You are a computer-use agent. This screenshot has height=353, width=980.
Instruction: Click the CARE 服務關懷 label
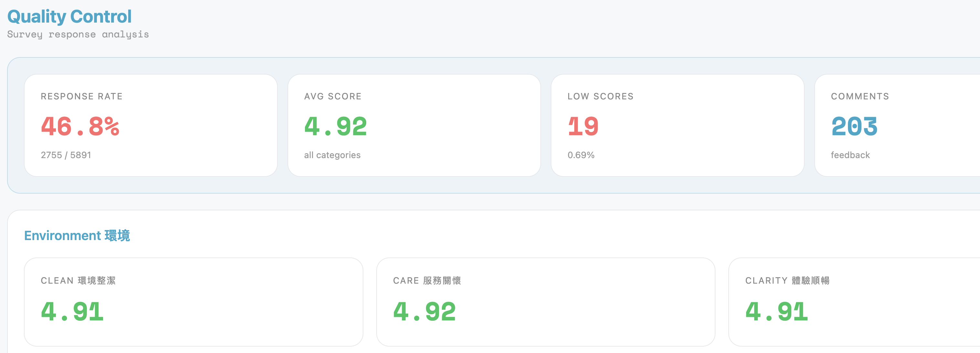click(427, 281)
